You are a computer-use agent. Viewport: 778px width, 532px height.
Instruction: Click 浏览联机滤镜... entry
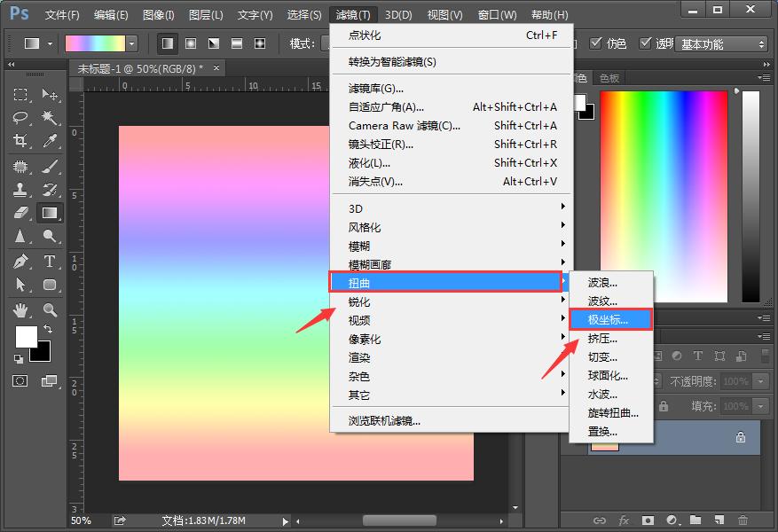point(384,421)
